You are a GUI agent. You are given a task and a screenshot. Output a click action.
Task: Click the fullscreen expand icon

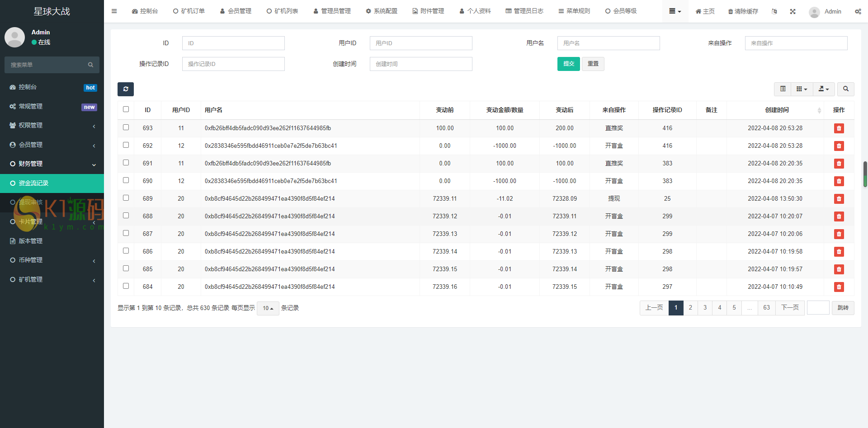click(x=793, y=11)
